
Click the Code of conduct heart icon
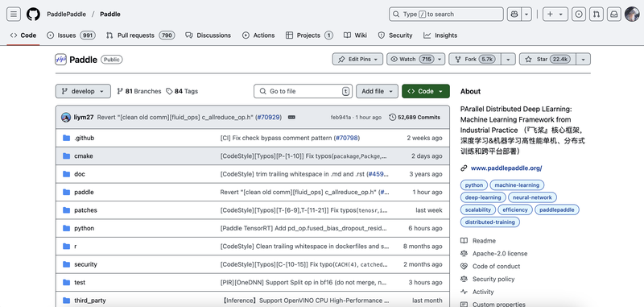click(x=464, y=267)
